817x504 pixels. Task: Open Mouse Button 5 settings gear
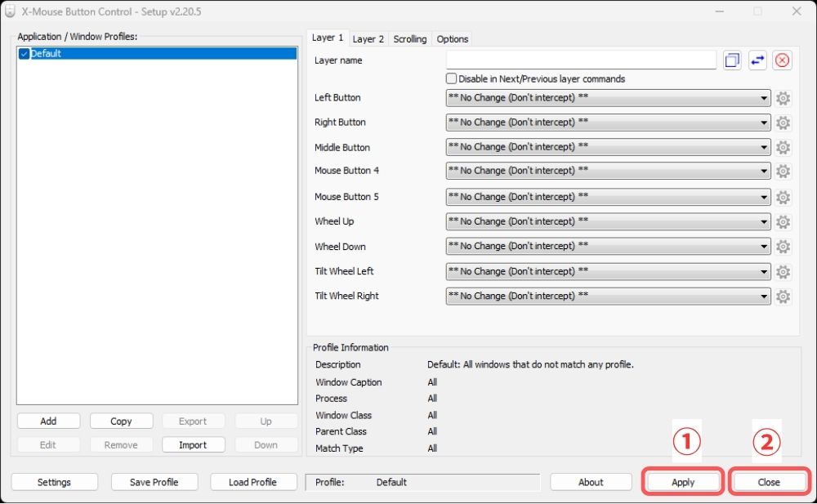pos(783,197)
